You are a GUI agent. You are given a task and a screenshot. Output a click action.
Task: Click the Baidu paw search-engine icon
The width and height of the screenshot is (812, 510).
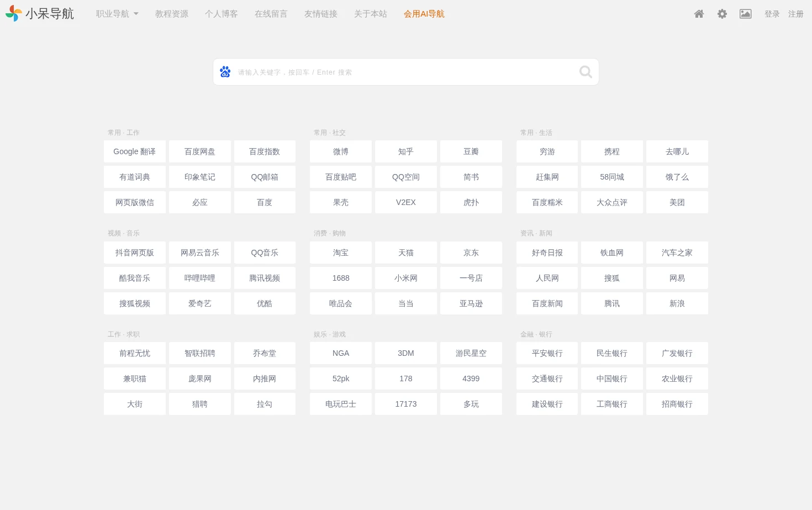click(225, 72)
